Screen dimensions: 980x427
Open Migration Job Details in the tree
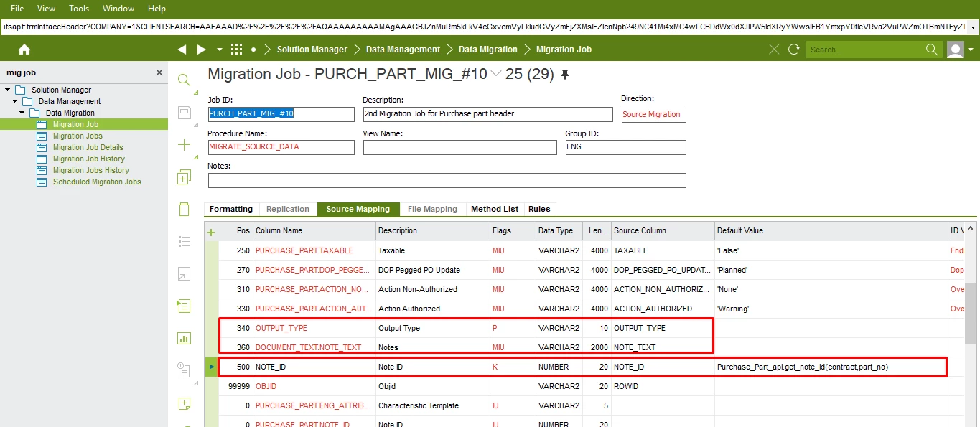[x=88, y=147]
